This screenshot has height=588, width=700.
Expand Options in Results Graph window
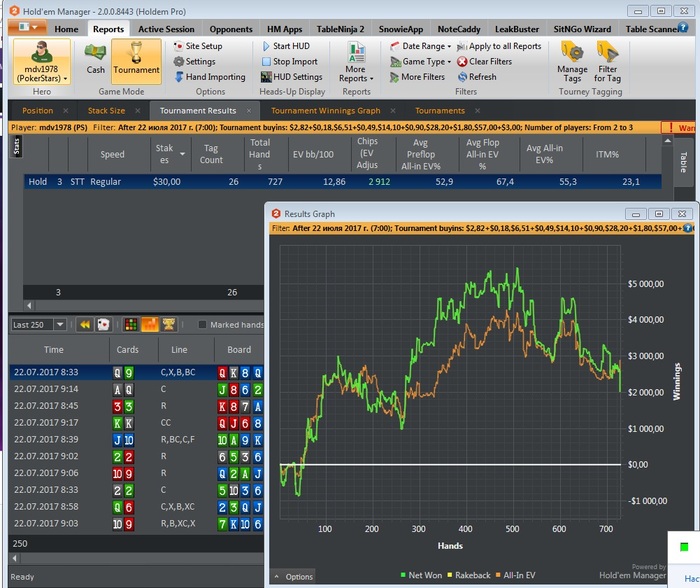pos(293,576)
